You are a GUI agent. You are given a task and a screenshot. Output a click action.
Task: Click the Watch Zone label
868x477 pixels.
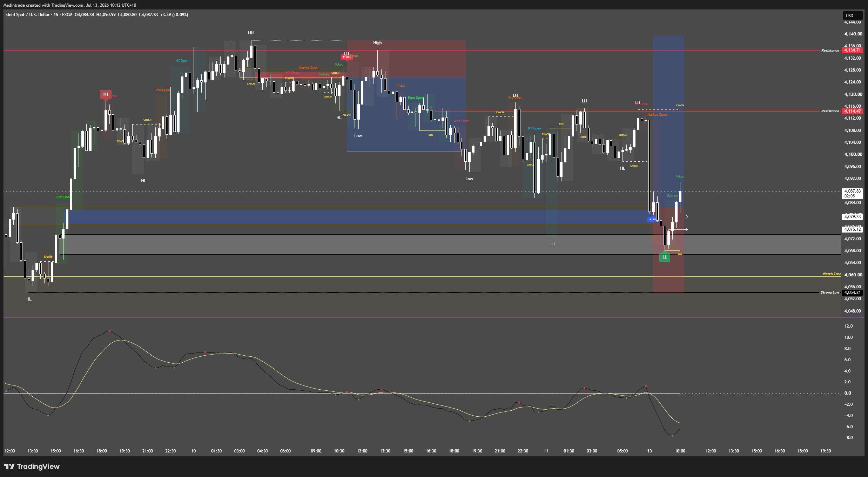pyautogui.click(x=832, y=274)
